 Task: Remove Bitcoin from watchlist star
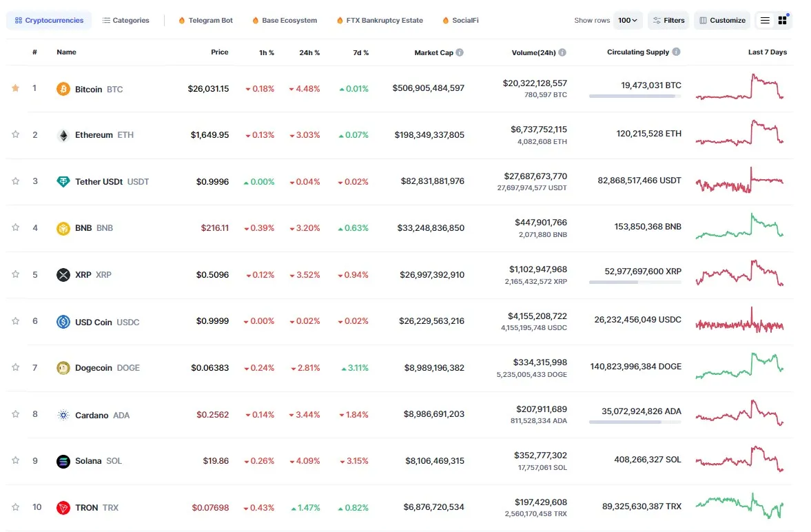point(16,88)
